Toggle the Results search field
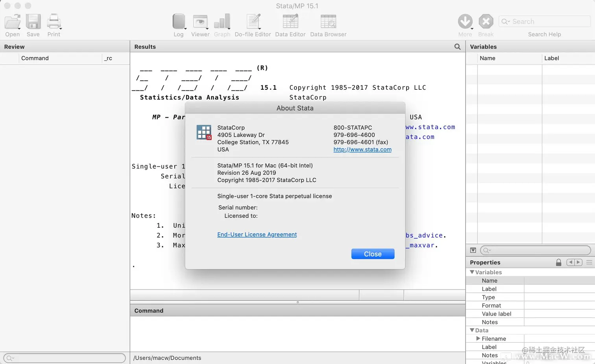 coord(457,46)
